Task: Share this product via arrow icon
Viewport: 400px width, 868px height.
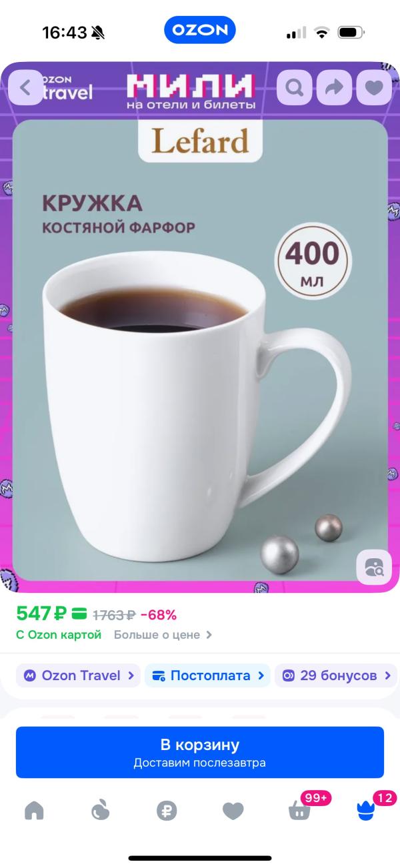Action: pos(334,87)
